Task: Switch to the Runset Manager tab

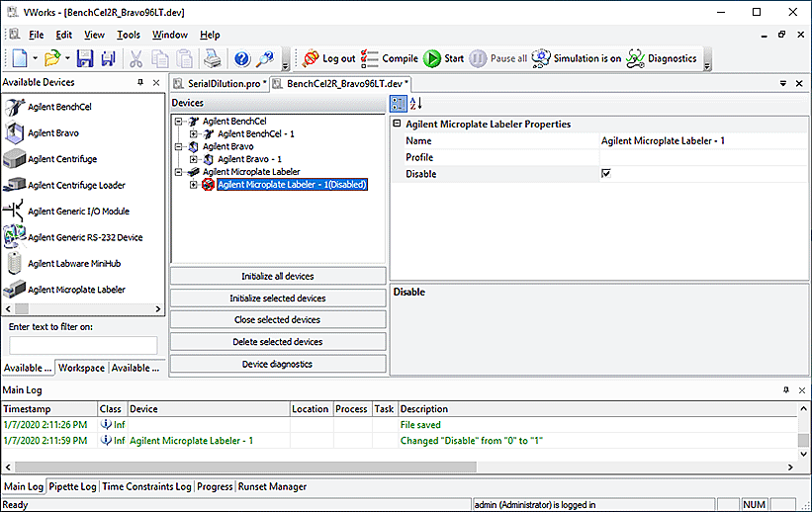Action: pos(272,486)
